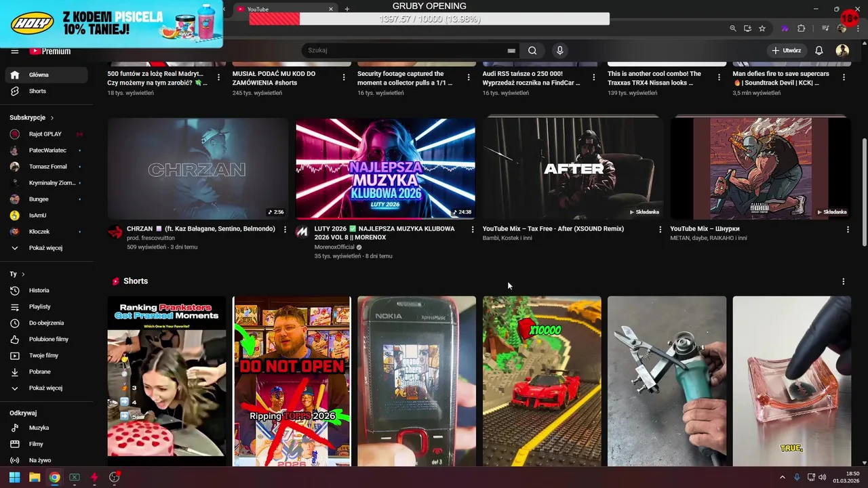The height and width of the screenshot is (488, 868).
Task: Open Ripping Topps 2026 short
Action: point(292,381)
